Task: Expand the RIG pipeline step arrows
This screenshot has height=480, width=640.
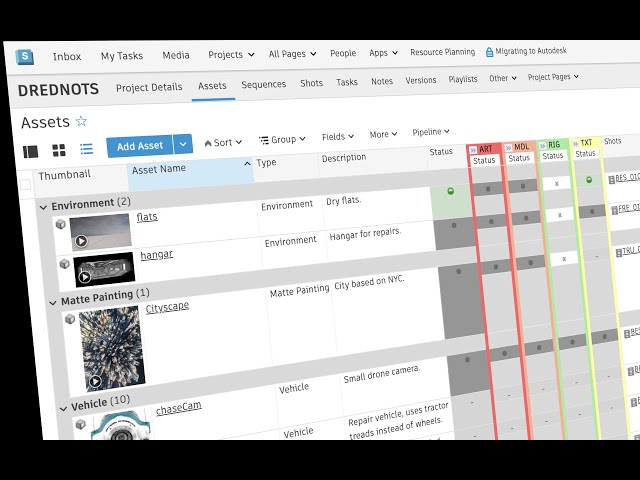Action: pos(542,146)
